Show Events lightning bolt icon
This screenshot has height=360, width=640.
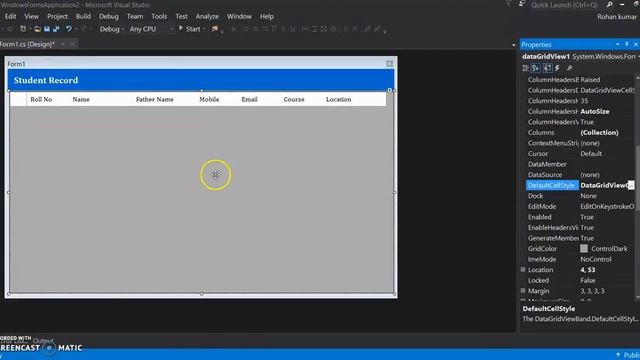click(x=558, y=68)
